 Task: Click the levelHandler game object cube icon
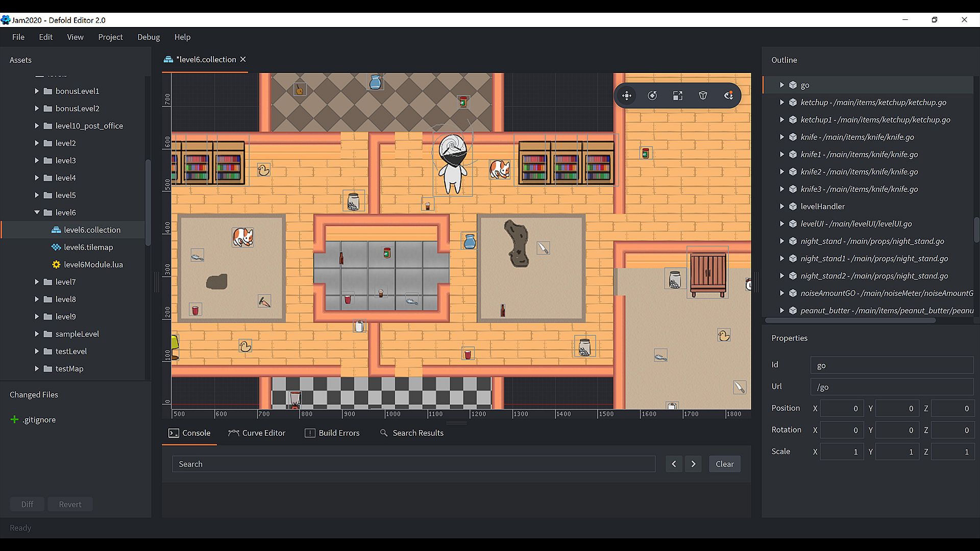click(x=793, y=207)
